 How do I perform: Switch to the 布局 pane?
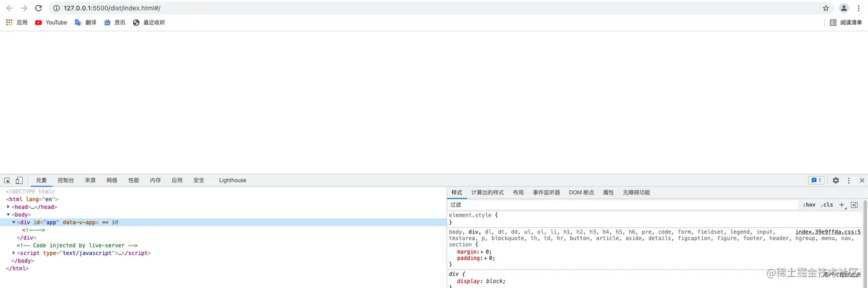pyautogui.click(x=518, y=193)
